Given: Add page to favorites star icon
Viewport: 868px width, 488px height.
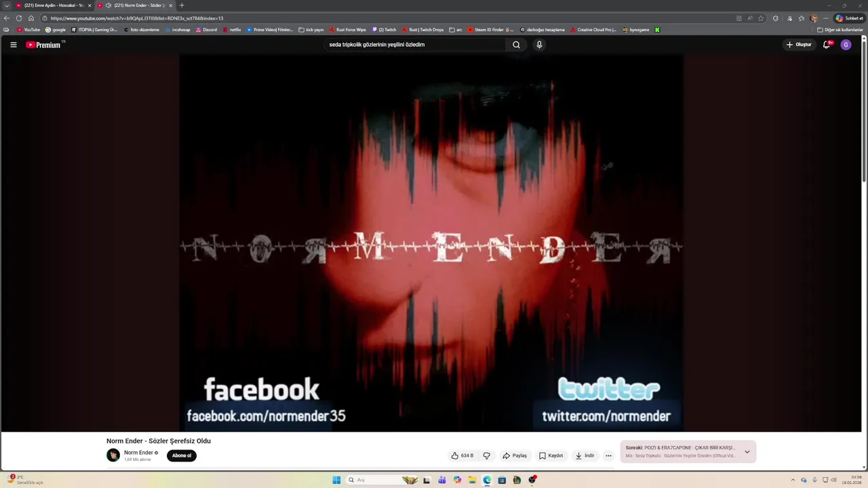Looking at the screenshot, I should tap(761, 18).
